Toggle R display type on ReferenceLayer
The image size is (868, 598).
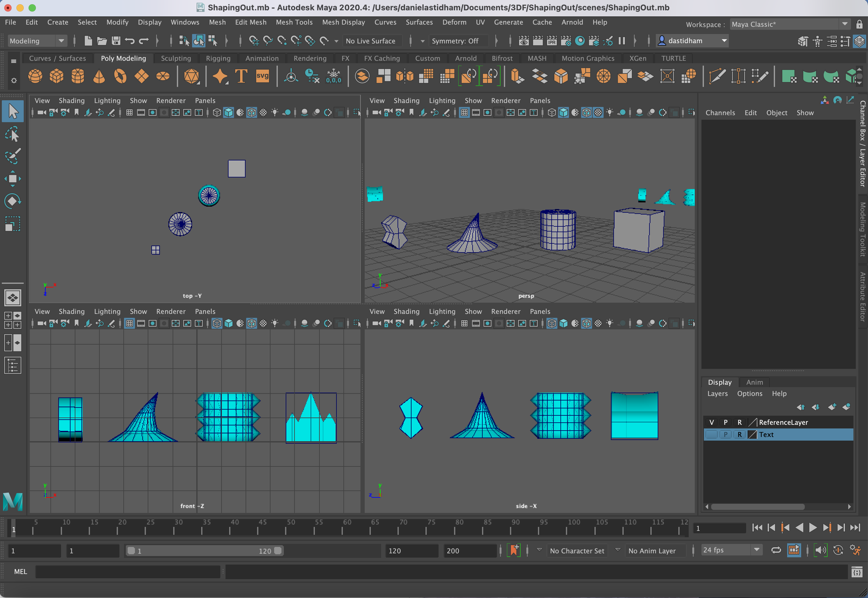coord(739,422)
